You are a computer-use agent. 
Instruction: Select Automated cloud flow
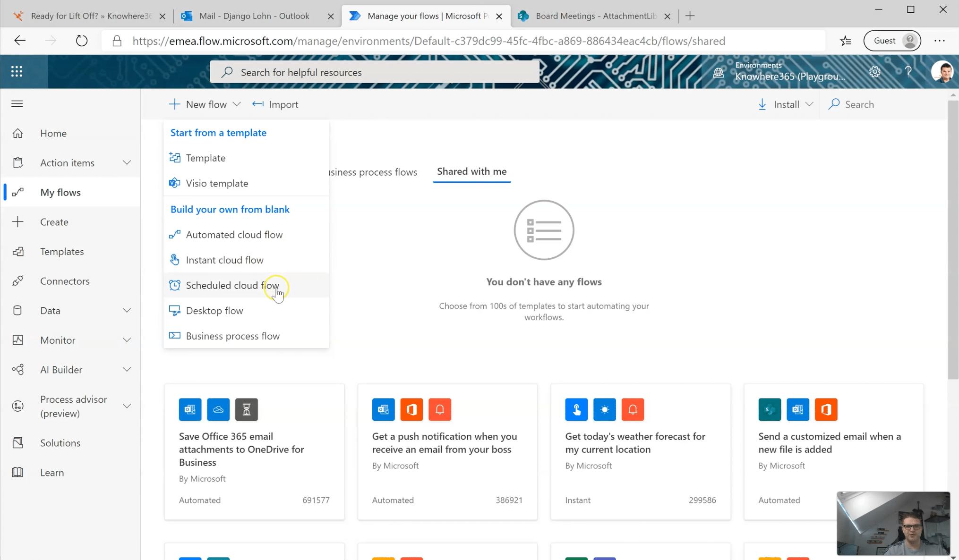246,235
